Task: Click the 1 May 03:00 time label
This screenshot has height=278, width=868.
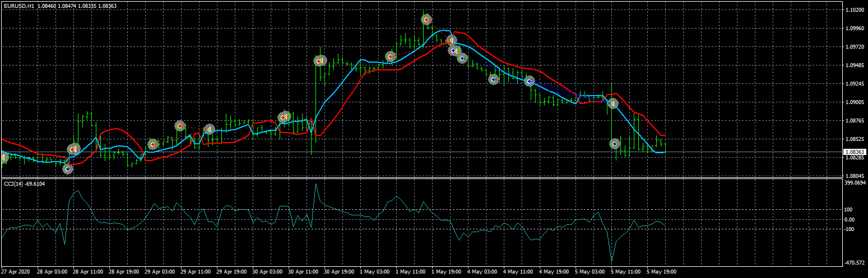Action: (x=375, y=272)
